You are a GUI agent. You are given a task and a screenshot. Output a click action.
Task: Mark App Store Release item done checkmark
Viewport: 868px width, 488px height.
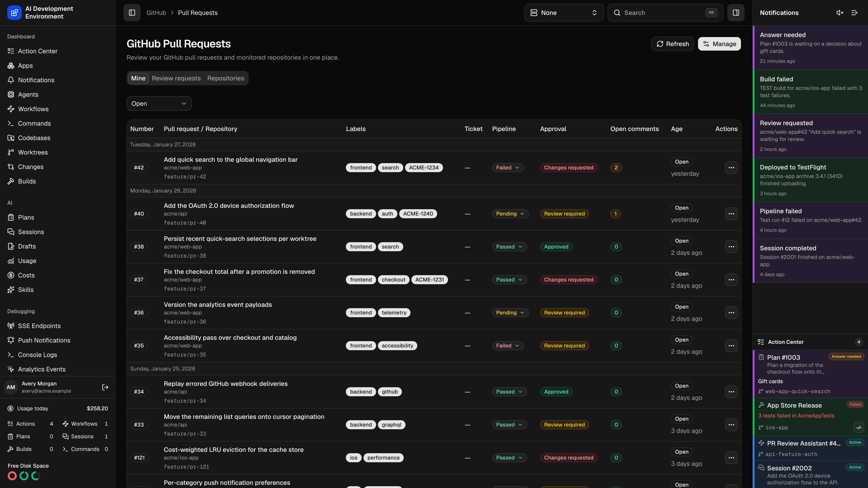click(859, 428)
